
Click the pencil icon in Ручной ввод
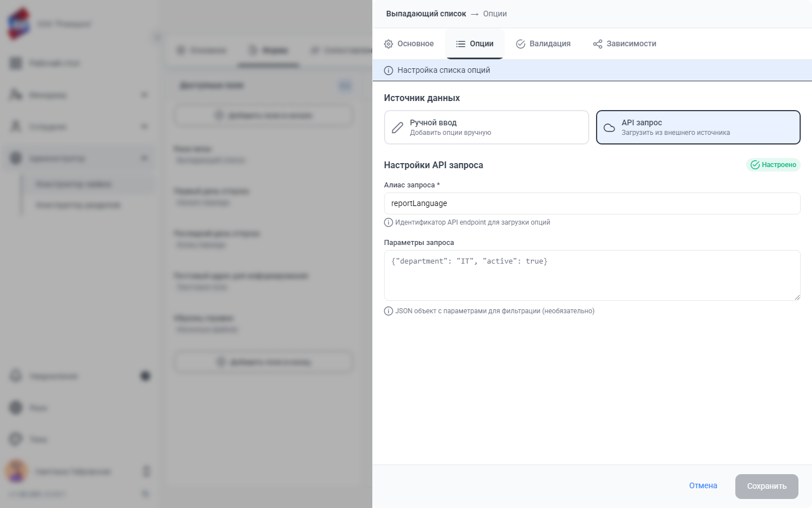(x=398, y=128)
